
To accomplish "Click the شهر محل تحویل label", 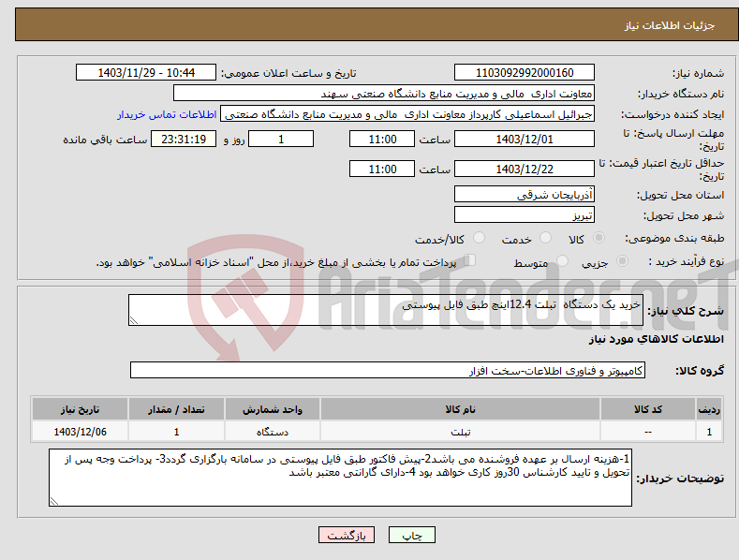I will coord(684,216).
